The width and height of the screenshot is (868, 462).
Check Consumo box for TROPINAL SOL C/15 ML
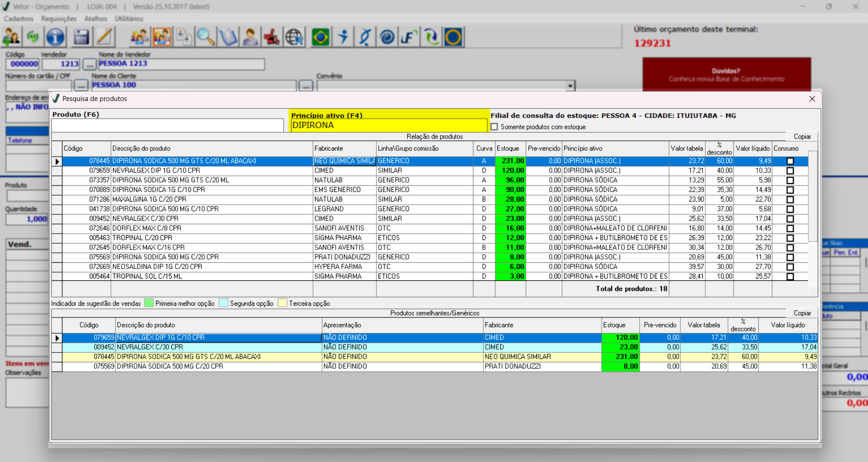click(x=790, y=276)
